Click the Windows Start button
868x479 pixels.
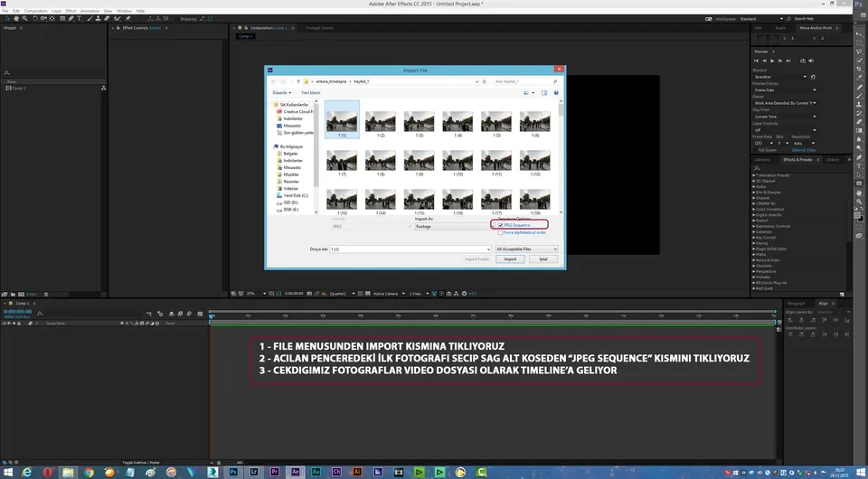[x=8, y=472]
